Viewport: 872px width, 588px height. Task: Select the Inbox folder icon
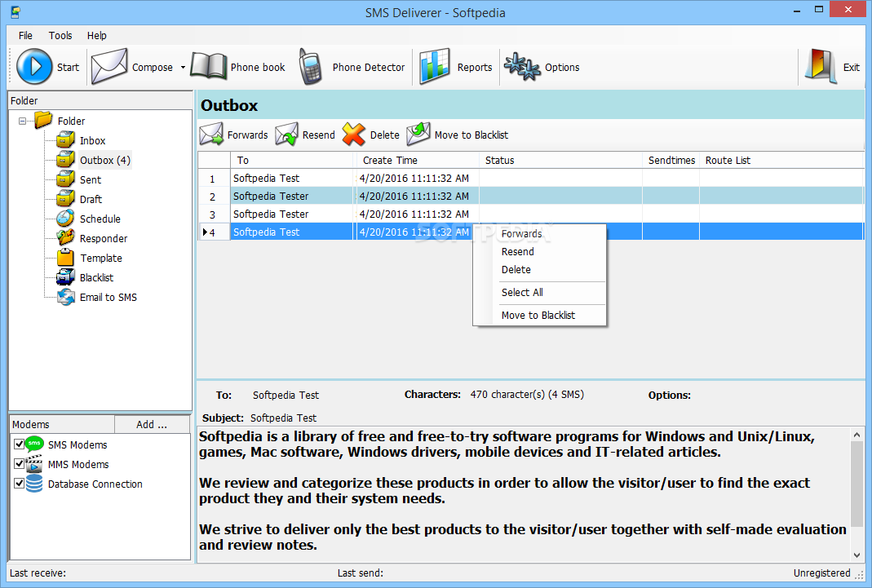pyautogui.click(x=65, y=140)
